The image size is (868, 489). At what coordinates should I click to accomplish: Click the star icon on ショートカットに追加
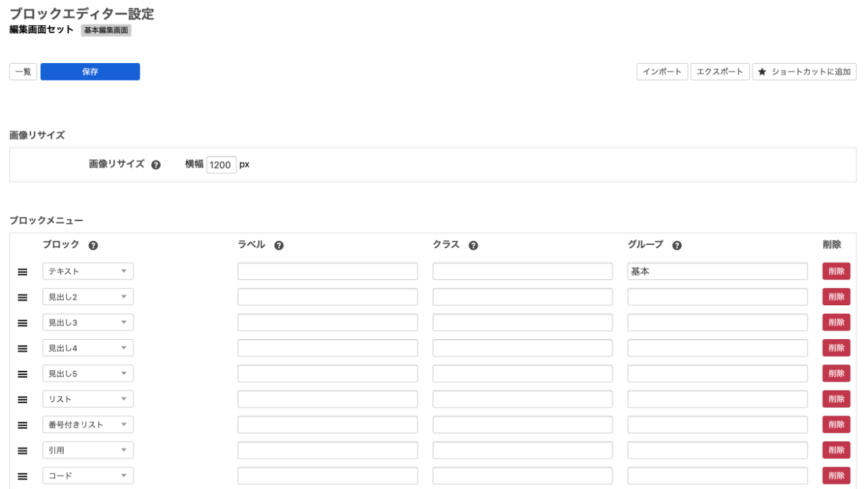click(x=763, y=71)
